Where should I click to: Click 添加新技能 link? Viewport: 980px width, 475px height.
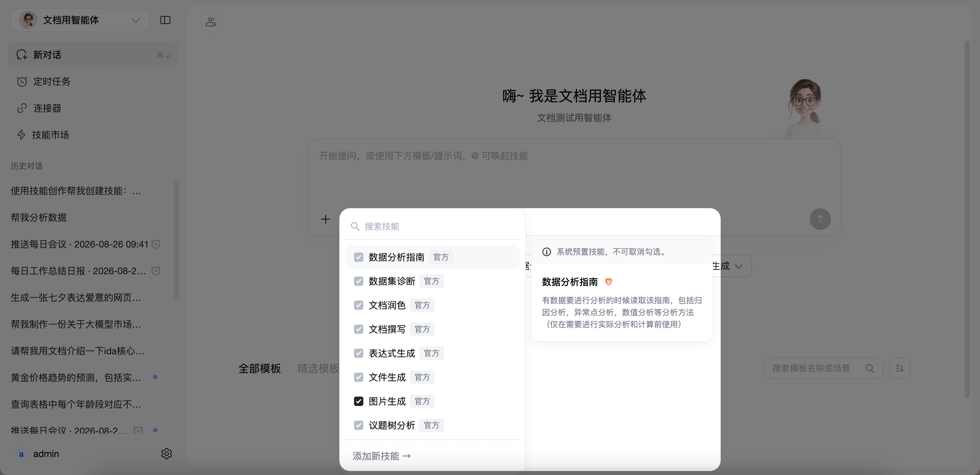click(x=382, y=456)
